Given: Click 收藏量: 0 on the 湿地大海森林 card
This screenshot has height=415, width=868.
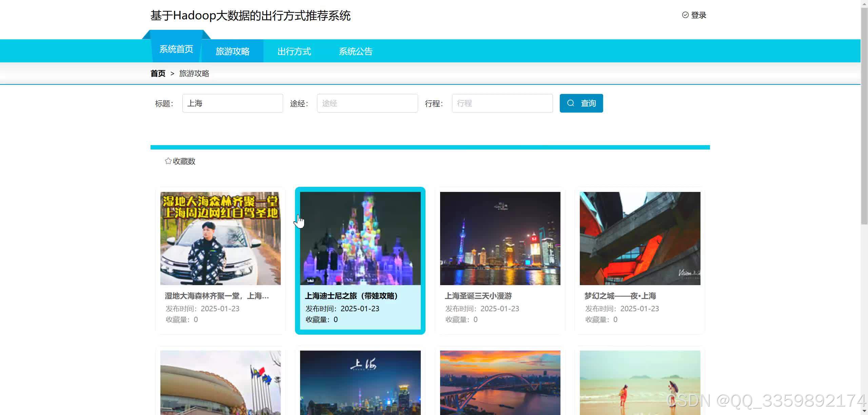Looking at the screenshot, I should tap(182, 319).
